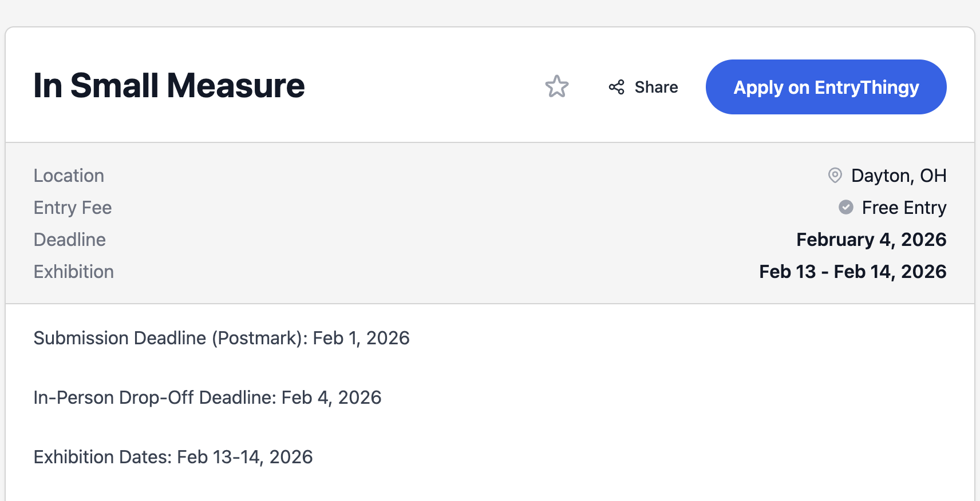Click the In-Person Drop-Off Deadline text
Viewport: 980px width, 501px height.
coord(155,397)
